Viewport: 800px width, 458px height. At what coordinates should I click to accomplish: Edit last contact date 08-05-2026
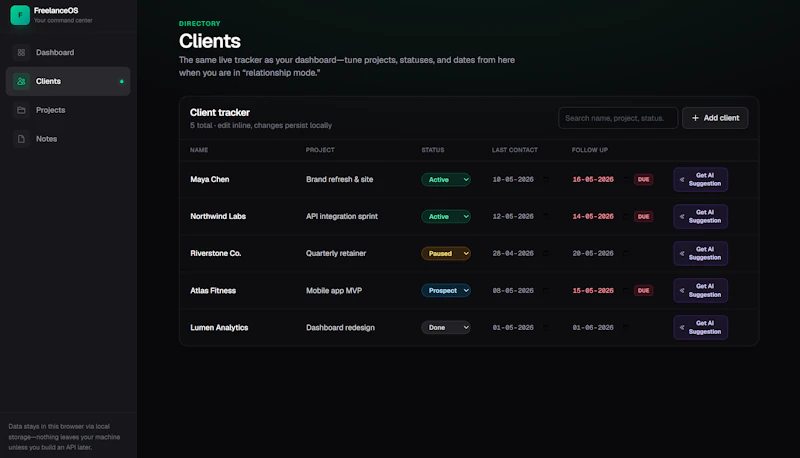tap(513, 290)
